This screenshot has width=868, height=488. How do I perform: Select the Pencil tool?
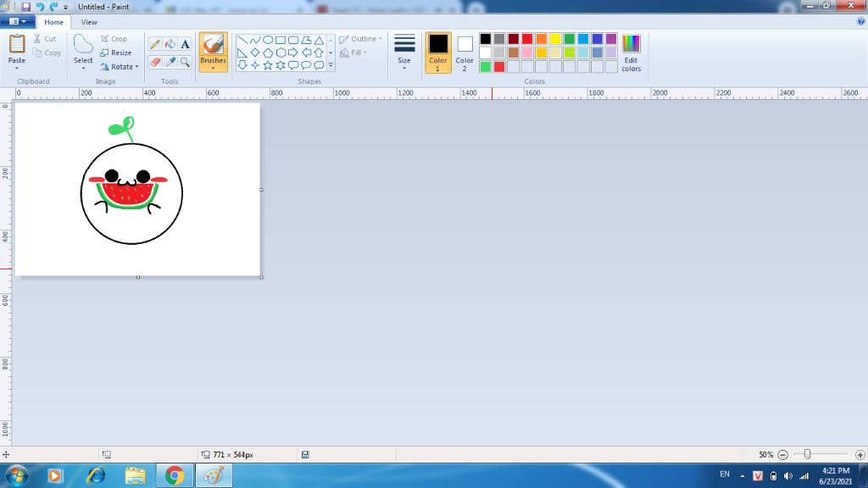pos(155,44)
